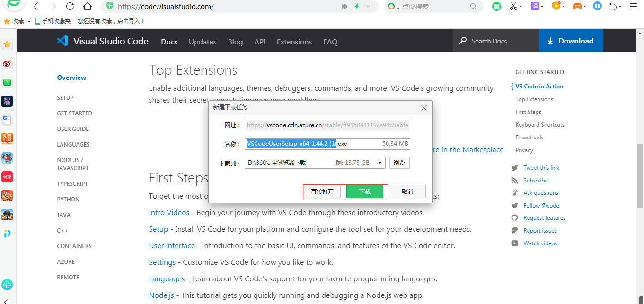Open the orange yen shield icon
Screen dimensions: 644x304
556,6
